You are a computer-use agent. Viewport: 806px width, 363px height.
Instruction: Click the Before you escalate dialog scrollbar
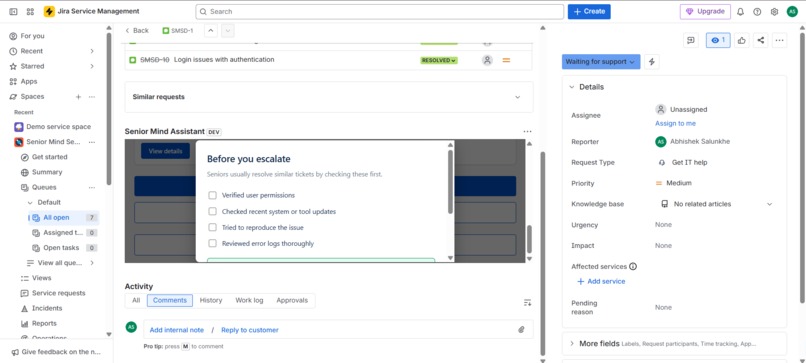tap(451, 182)
